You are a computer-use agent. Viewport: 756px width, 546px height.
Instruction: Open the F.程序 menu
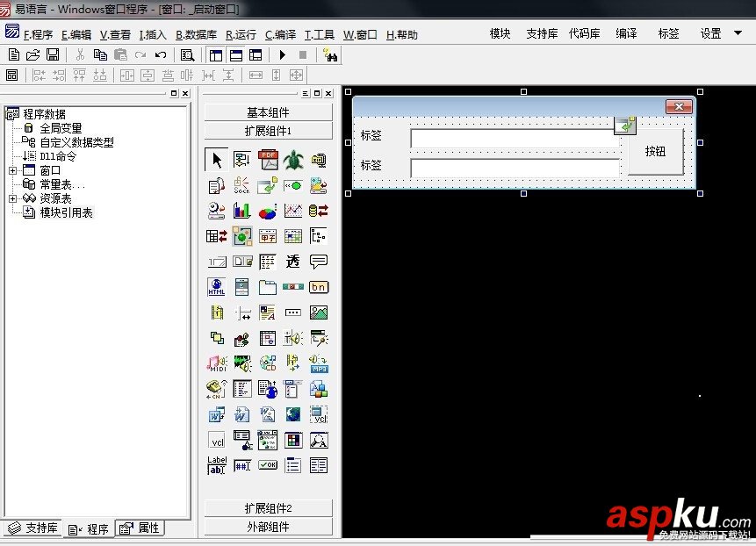click(38, 35)
